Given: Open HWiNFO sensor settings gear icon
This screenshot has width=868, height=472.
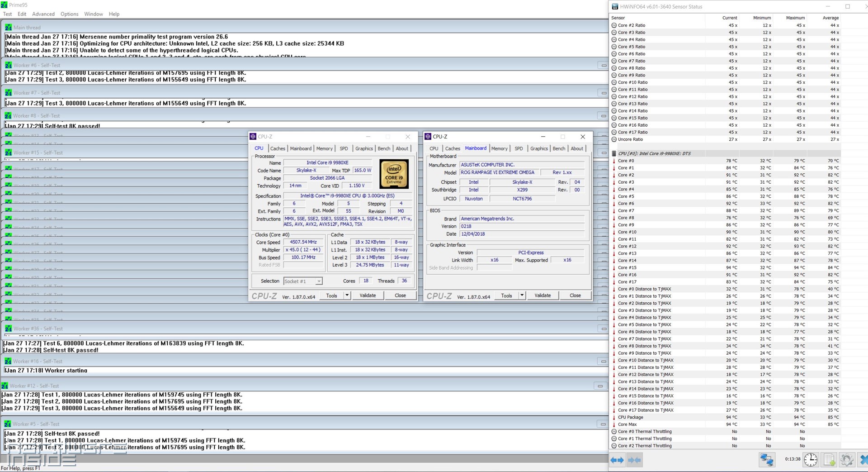Looking at the screenshot, I should pyautogui.click(x=847, y=460).
